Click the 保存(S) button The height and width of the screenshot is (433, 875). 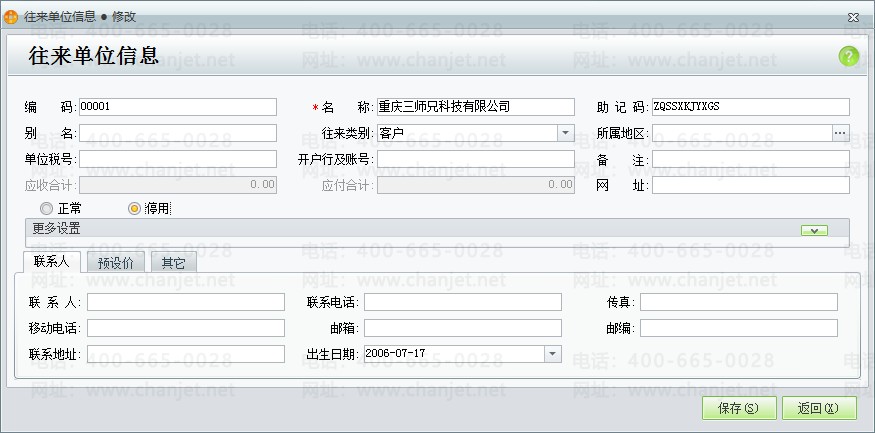[x=739, y=408]
